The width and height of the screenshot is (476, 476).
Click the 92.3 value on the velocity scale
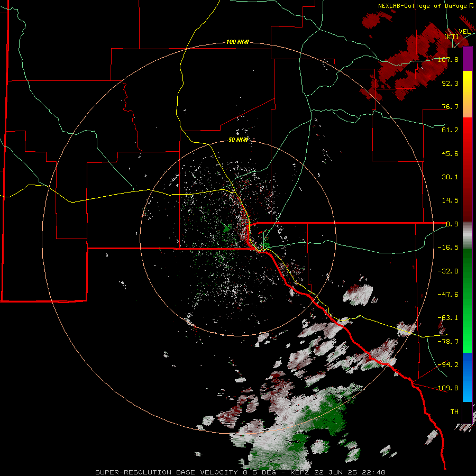450,83
